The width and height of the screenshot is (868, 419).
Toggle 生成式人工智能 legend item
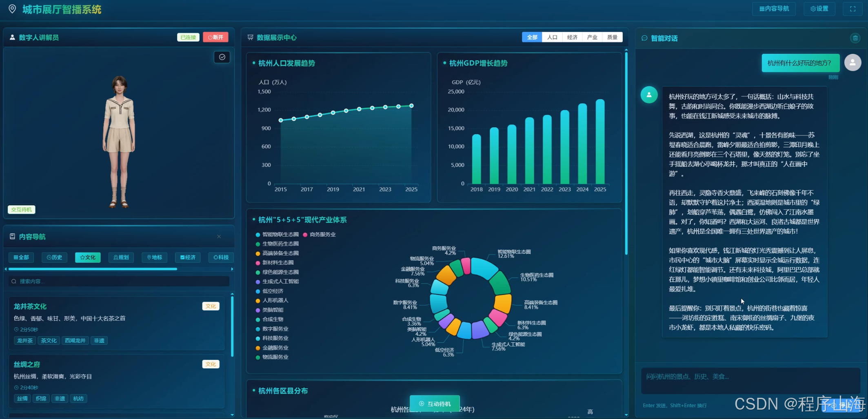click(x=277, y=282)
